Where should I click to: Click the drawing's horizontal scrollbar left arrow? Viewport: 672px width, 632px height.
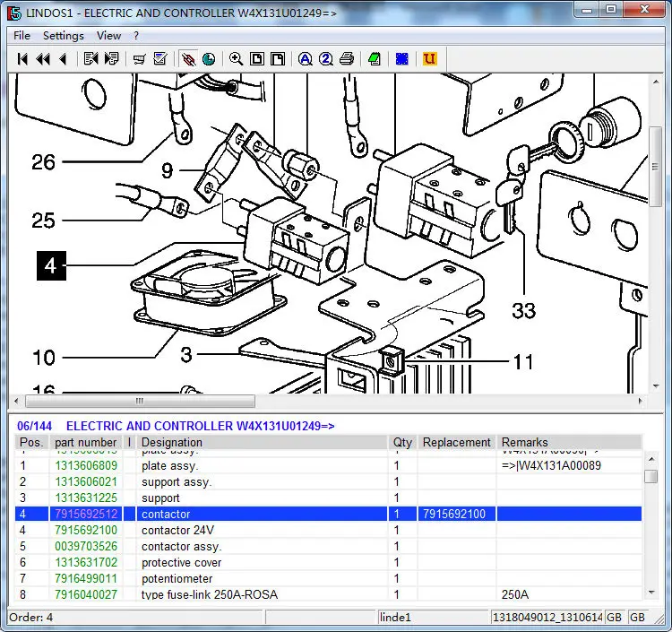(16, 402)
